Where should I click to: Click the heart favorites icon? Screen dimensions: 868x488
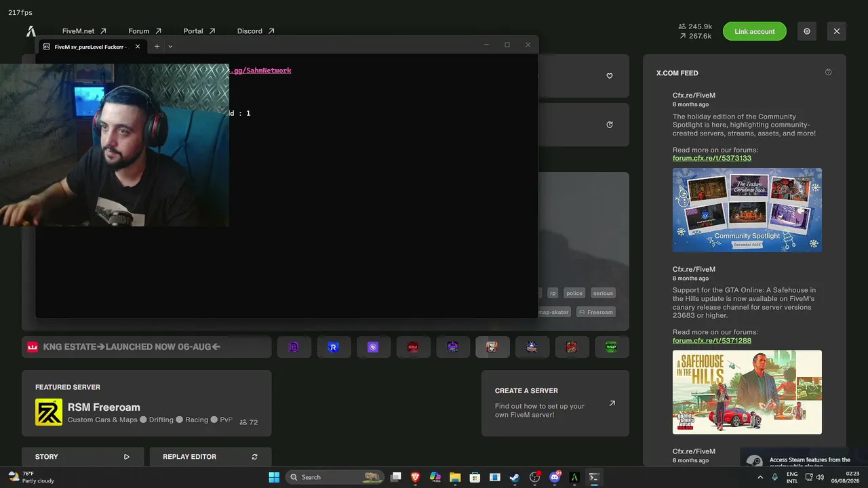[x=610, y=76]
